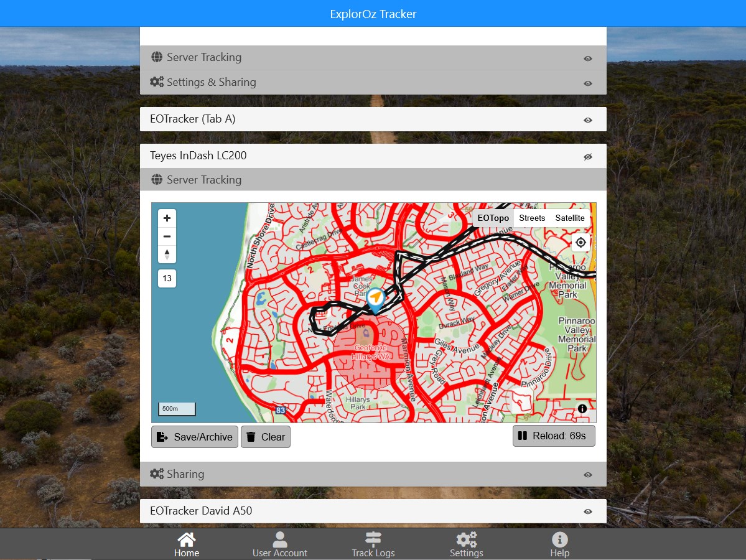Zoom in on the map
Viewport: 746px width, 560px height.
click(167, 218)
